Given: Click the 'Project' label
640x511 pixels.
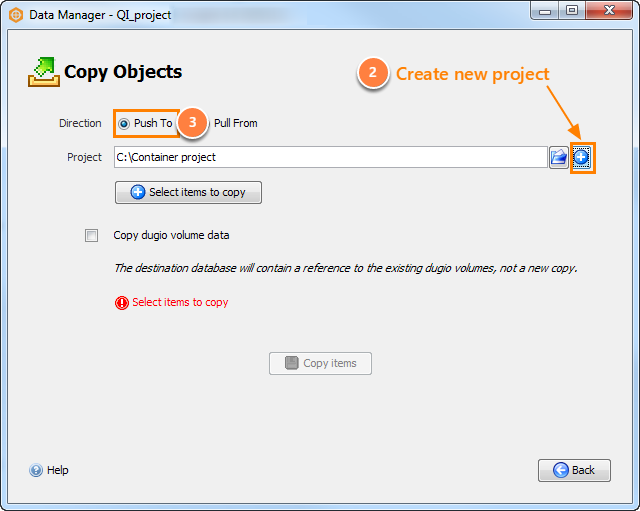Looking at the screenshot, I should coord(84,157).
